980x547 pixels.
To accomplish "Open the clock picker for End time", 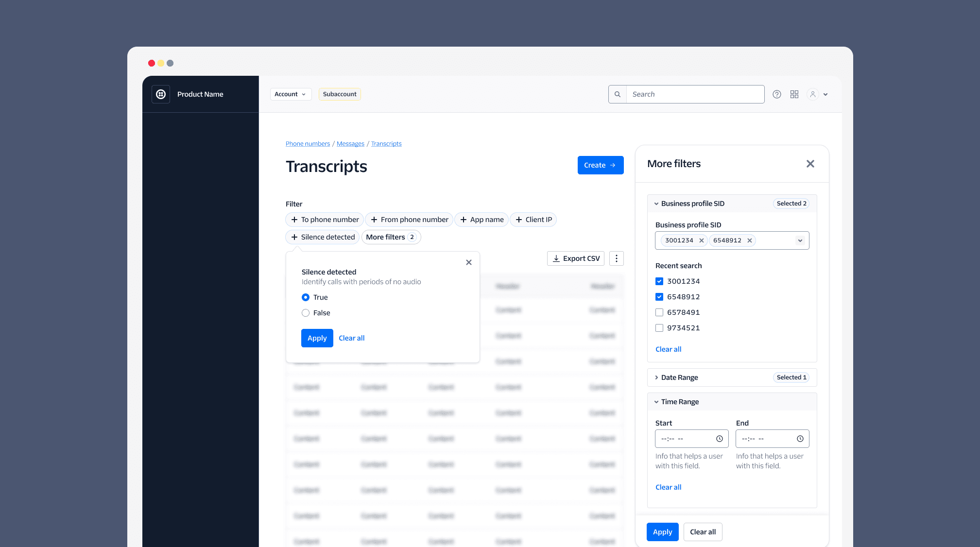I will pos(800,438).
